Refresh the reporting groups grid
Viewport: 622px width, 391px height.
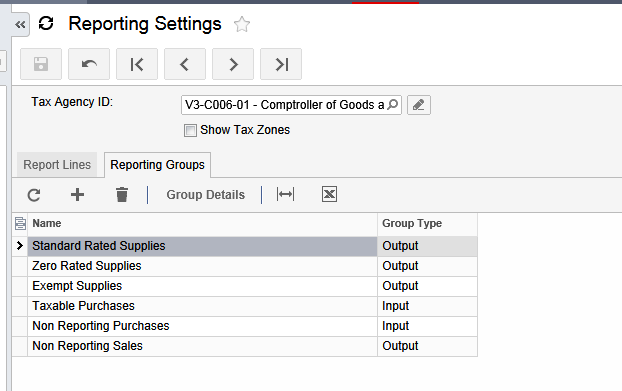pos(34,195)
